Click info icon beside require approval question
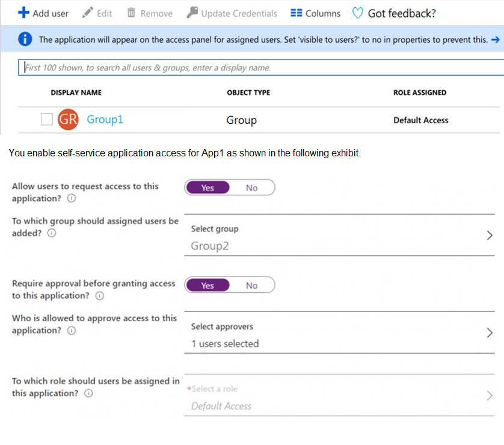The height and width of the screenshot is (445, 504). [x=99, y=296]
